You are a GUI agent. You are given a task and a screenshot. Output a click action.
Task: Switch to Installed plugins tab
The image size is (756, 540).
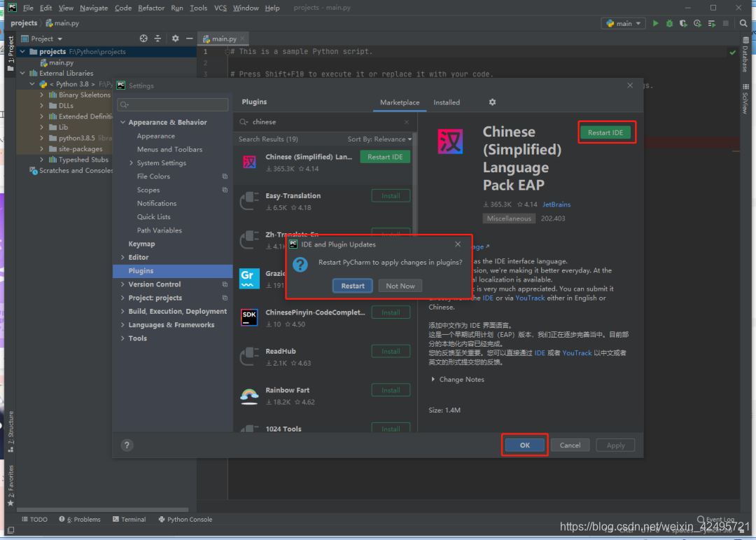(447, 102)
